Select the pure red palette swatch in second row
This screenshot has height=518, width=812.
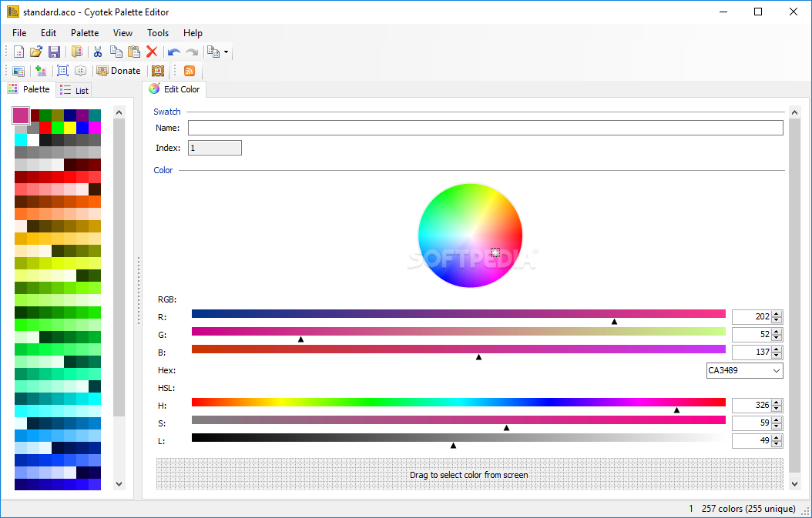[x=45, y=128]
